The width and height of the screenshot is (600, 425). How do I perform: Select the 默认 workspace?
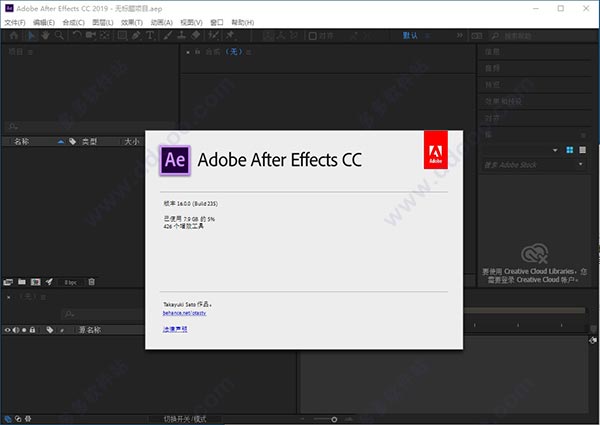tap(410, 36)
